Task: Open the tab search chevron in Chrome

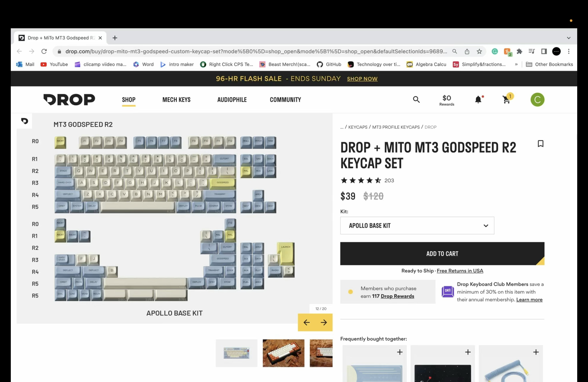Action: pyautogui.click(x=568, y=38)
